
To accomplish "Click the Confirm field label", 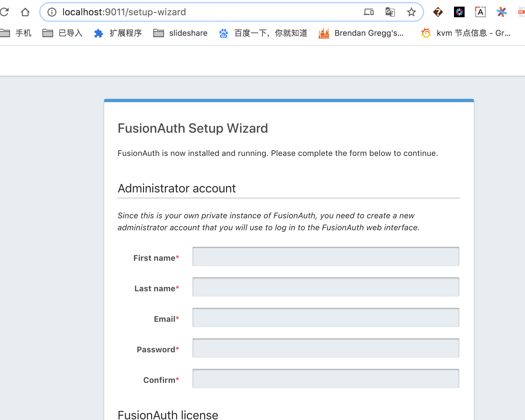I will coord(161,380).
